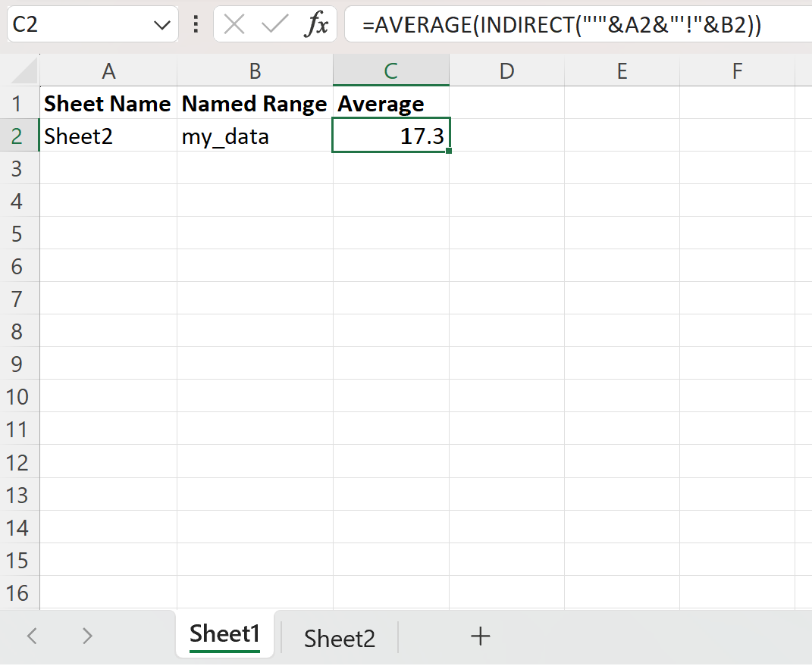Select cell A2 containing Sheet2
The width and height of the screenshot is (812, 666).
(108, 136)
